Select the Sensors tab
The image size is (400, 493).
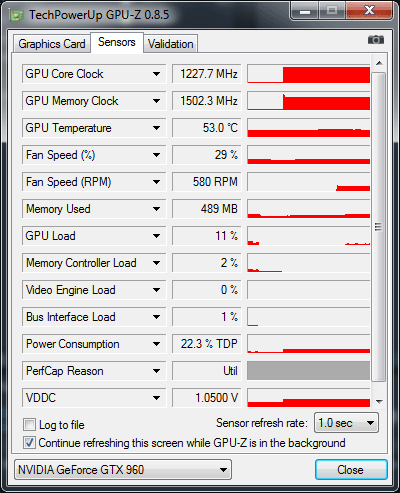click(117, 42)
